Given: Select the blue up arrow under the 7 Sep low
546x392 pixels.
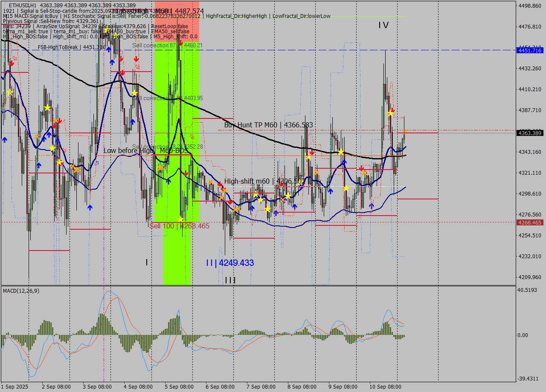Looking at the screenshot, I should (x=252, y=208).
